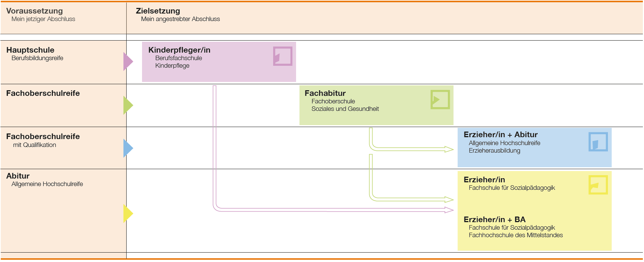
Task: Click the yellow icon in Erzieher/in box
Action: pyautogui.click(x=598, y=185)
